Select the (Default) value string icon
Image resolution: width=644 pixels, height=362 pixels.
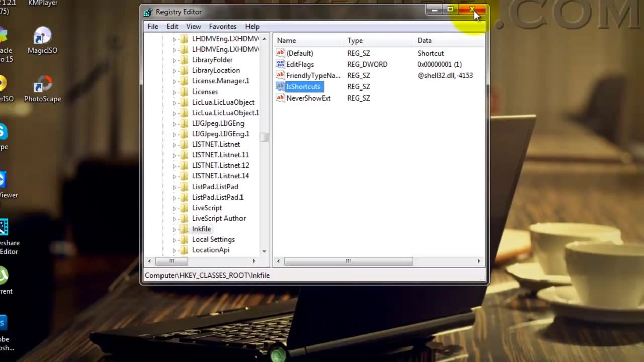click(280, 53)
